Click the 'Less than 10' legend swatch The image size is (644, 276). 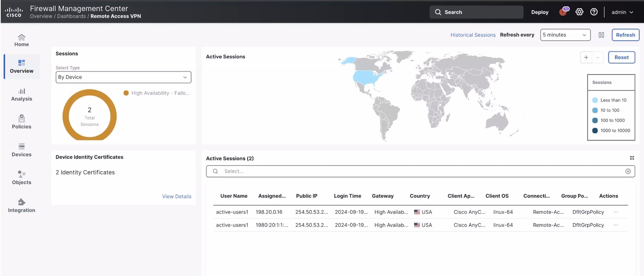coord(595,100)
